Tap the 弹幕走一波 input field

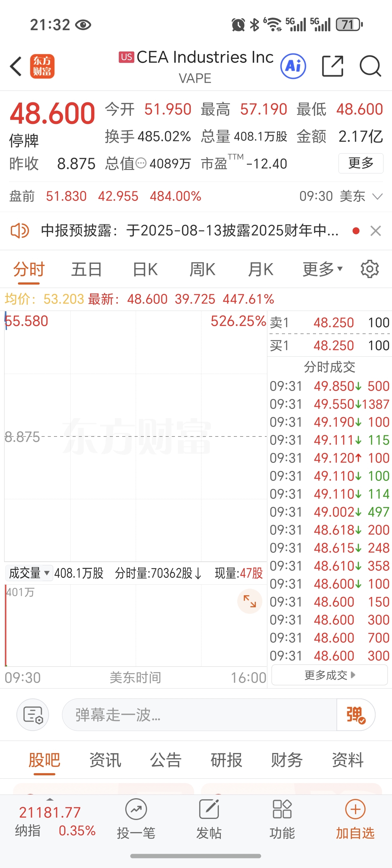click(199, 715)
